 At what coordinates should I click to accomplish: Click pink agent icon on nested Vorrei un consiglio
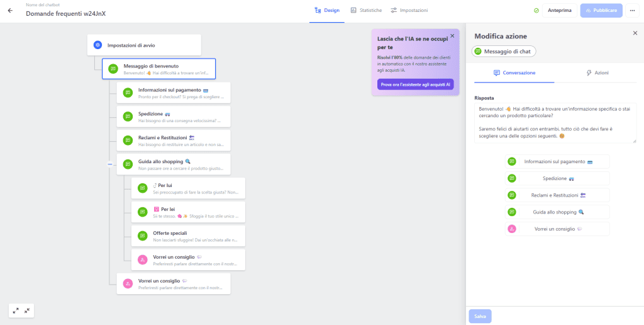point(143,259)
